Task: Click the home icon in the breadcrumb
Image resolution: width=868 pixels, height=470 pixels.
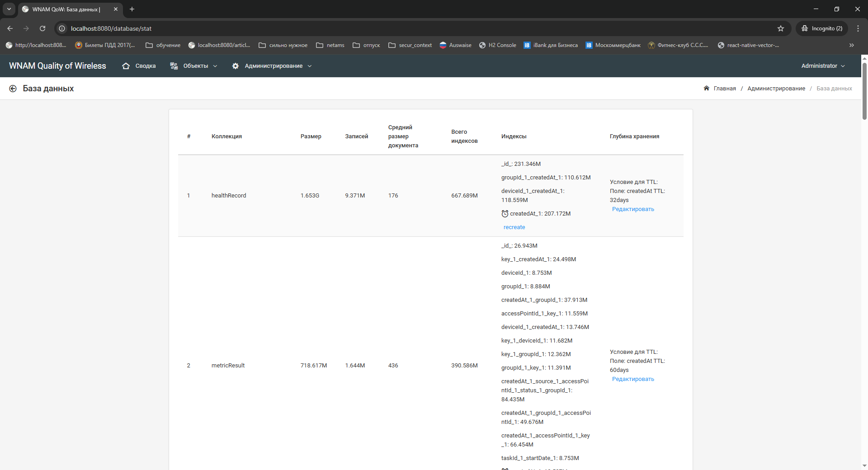Action: 706,88
